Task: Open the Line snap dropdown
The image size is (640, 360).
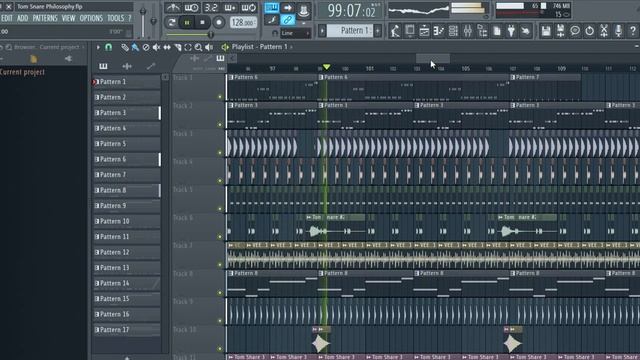Action: tap(296, 33)
